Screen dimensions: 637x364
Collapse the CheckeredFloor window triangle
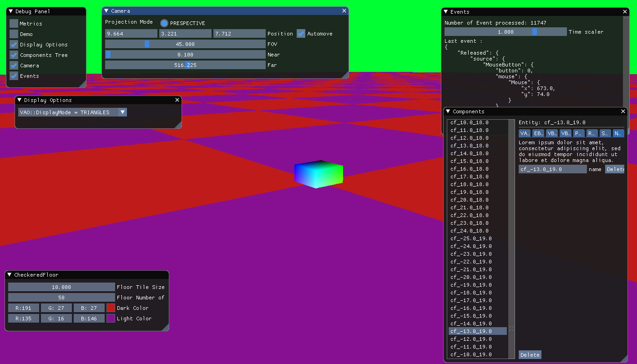click(10, 275)
